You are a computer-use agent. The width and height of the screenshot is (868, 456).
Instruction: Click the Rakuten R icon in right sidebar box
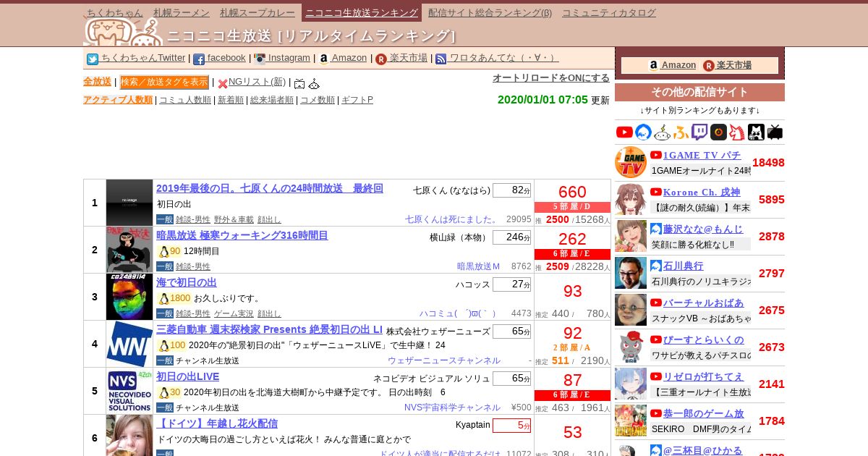(x=709, y=66)
